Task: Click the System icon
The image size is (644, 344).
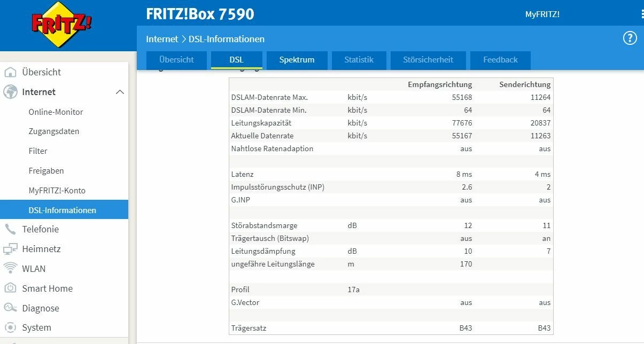Action: pos(10,327)
